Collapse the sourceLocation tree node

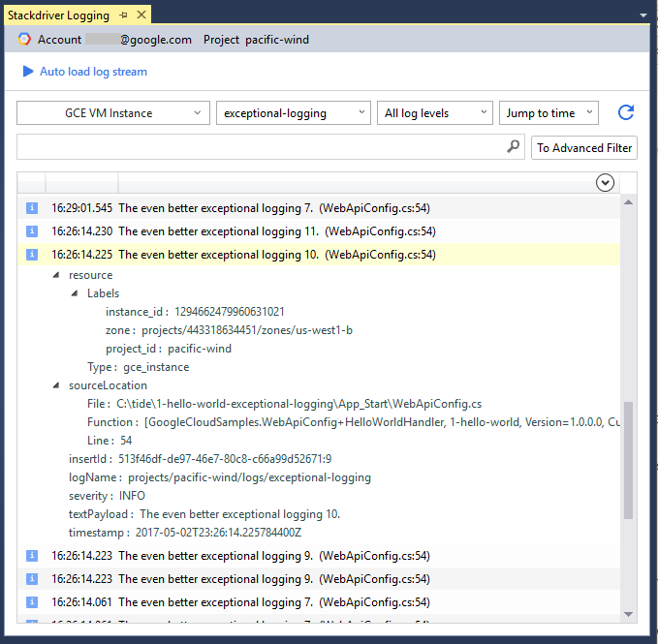pyautogui.click(x=56, y=385)
